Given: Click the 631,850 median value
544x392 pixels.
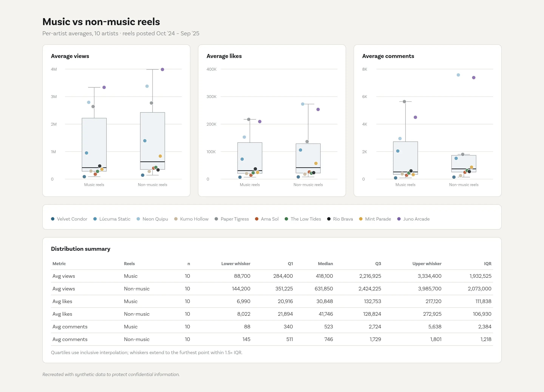Looking at the screenshot, I should (324, 289).
